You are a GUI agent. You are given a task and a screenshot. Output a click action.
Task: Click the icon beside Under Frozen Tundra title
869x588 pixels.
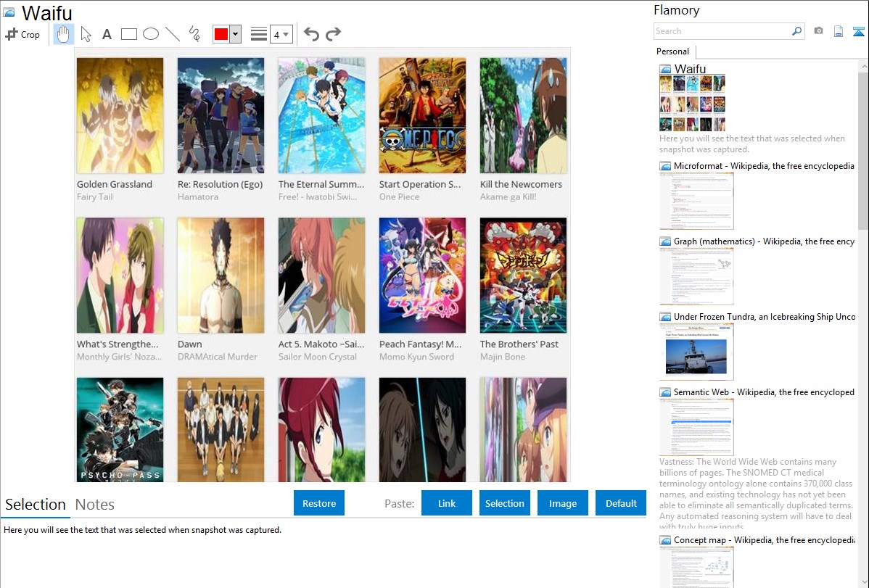[665, 317]
